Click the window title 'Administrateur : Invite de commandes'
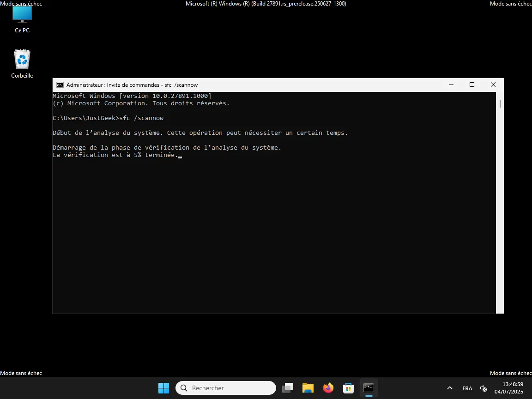Viewport: 532px width, 399px height. click(132, 85)
